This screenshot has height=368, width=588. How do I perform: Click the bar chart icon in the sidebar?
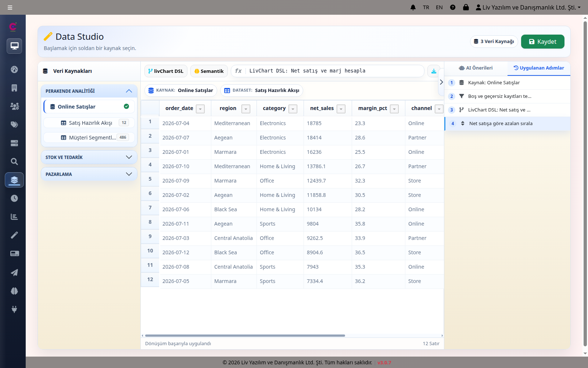[14, 217]
